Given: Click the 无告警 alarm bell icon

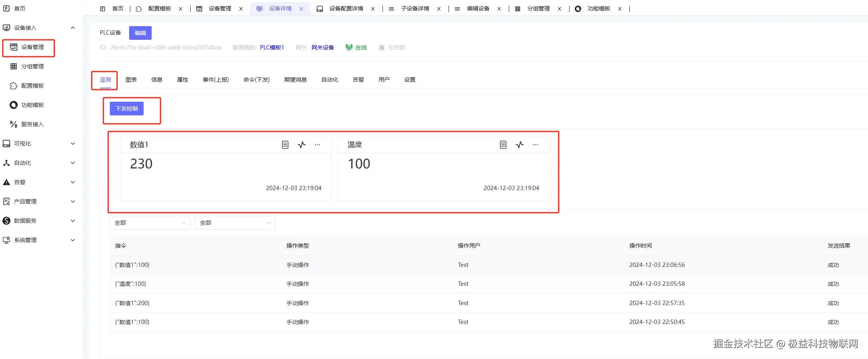Looking at the screenshot, I should (x=382, y=47).
